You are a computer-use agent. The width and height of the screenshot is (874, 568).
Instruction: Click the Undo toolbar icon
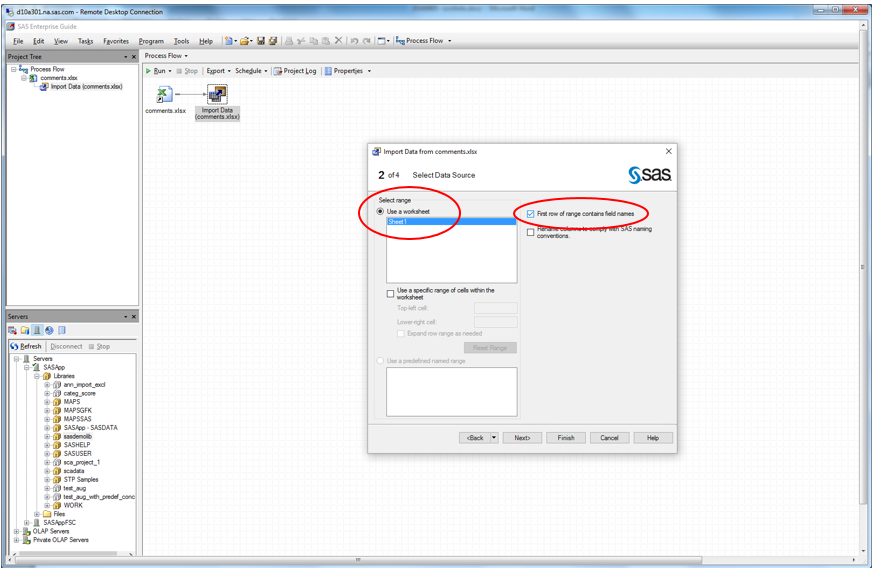pos(354,41)
